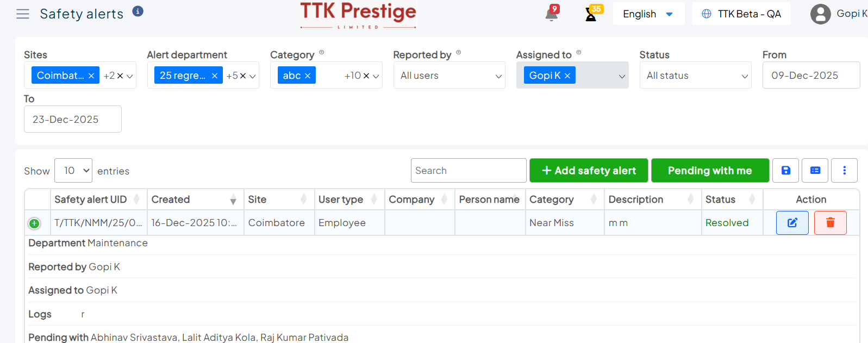Remove the Gopi K assigned filter chip

tap(567, 76)
